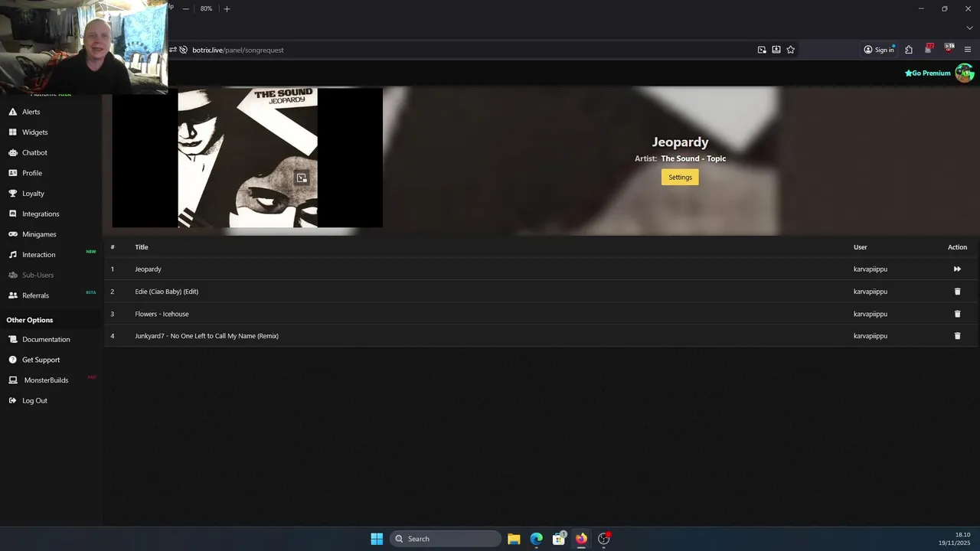Open the browser extensions puzzle icon

click(909, 50)
